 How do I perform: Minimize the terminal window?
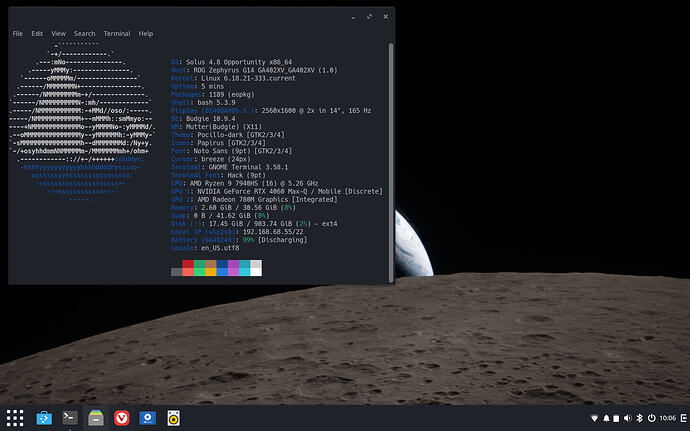click(353, 17)
